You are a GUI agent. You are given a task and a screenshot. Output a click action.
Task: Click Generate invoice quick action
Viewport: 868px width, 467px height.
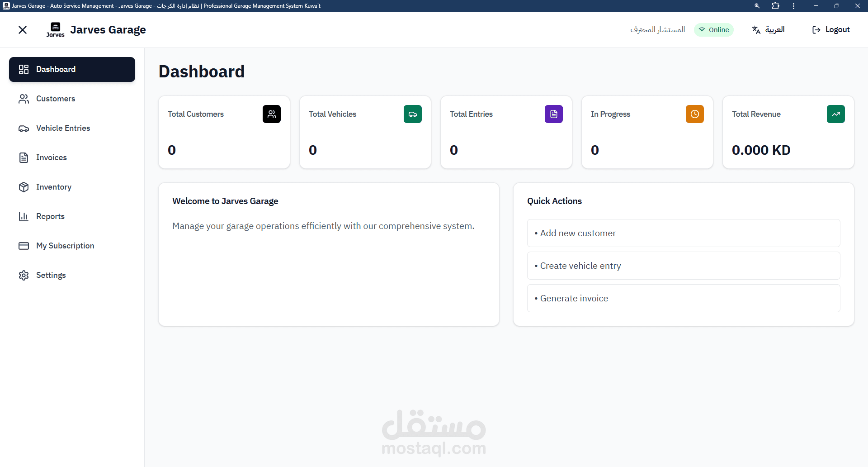pyautogui.click(x=684, y=298)
